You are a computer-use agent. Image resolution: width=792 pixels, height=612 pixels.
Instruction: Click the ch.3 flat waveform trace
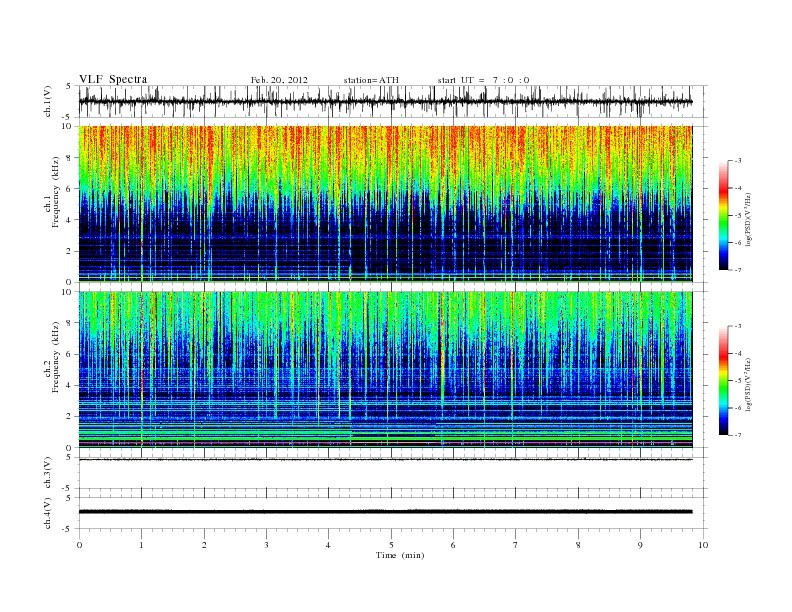[x=385, y=460]
